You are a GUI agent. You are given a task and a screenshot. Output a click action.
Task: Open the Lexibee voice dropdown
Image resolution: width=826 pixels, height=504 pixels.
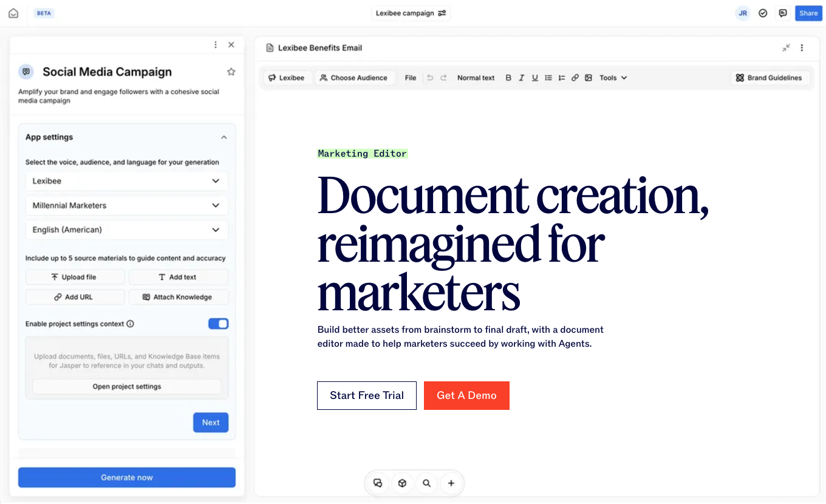[x=126, y=181]
